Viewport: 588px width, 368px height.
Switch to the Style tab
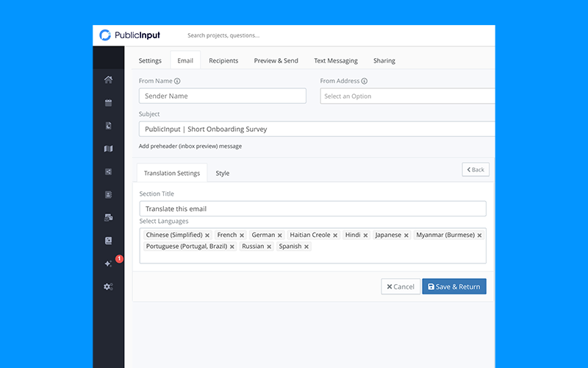[222, 174]
